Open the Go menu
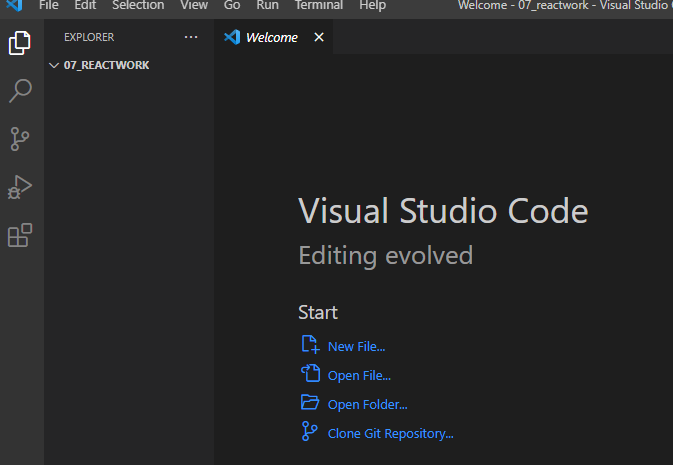The width and height of the screenshot is (673, 465). (x=232, y=5)
